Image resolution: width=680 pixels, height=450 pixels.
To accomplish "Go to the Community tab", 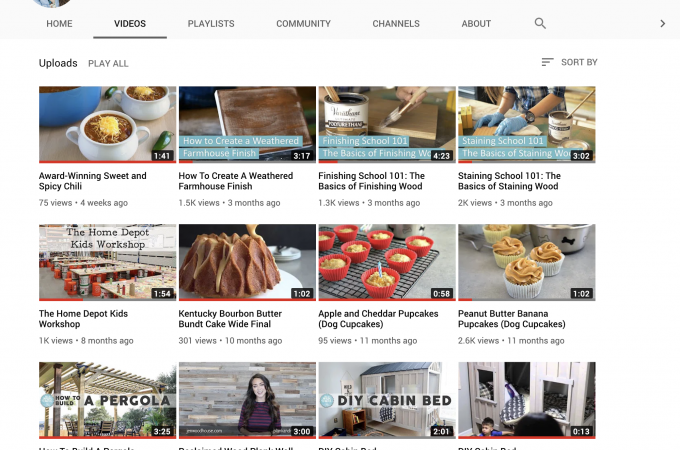I will [303, 23].
